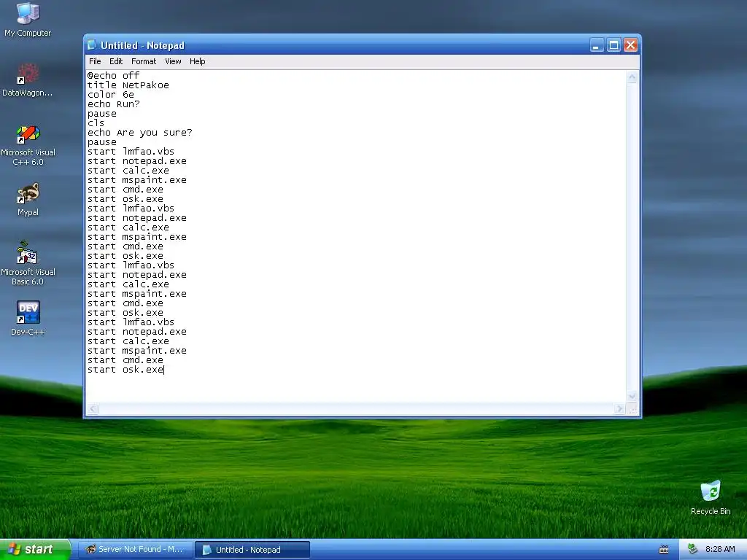
Task: Click the Notepad title bar icon
Action: [x=92, y=44]
